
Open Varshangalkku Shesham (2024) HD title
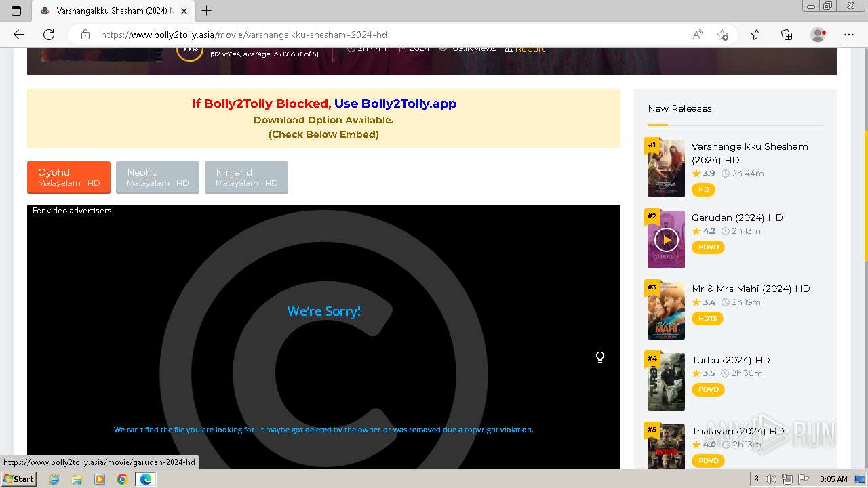coord(749,153)
